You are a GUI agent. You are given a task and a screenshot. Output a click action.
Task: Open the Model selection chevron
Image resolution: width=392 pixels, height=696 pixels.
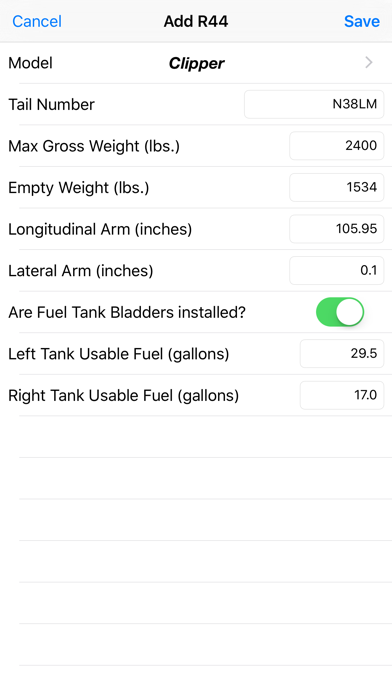pyautogui.click(x=368, y=63)
